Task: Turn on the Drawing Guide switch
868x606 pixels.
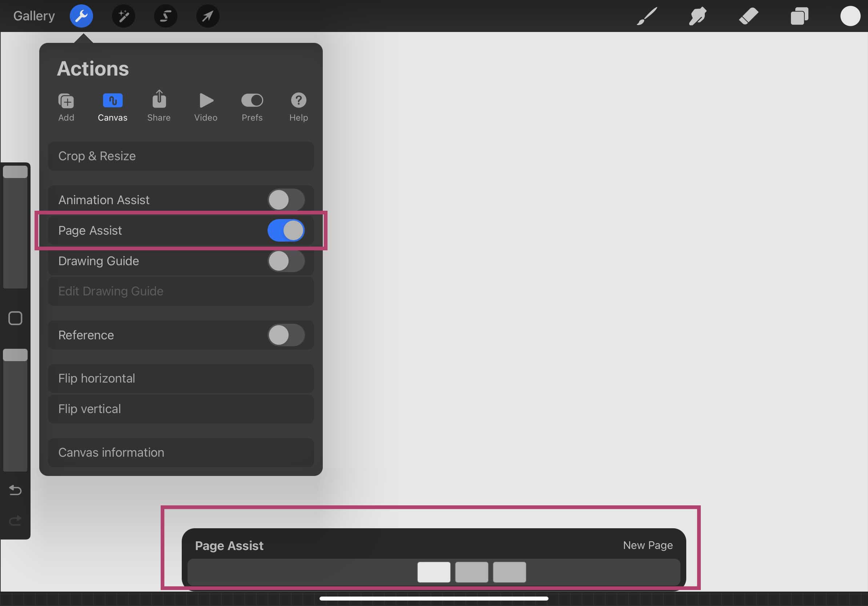Action: [x=286, y=261]
